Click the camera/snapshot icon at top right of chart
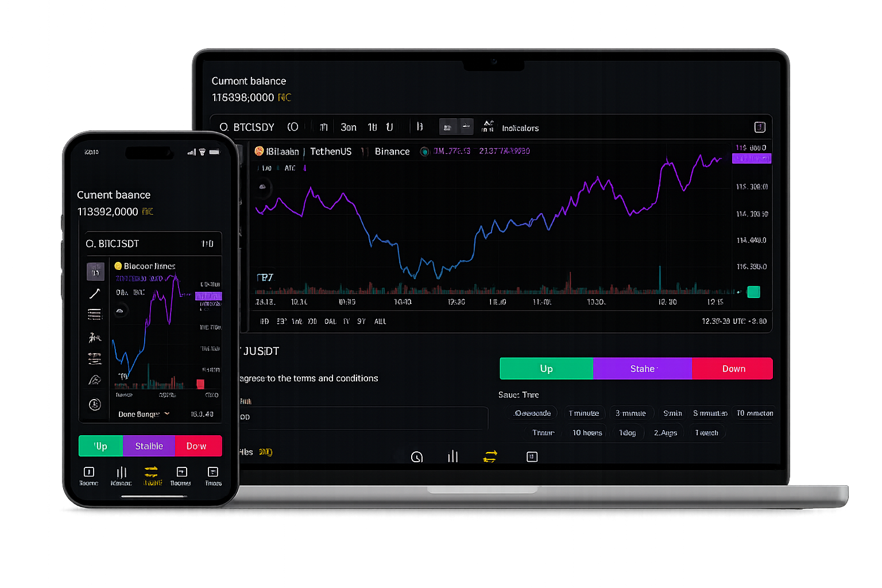 pos(760,127)
